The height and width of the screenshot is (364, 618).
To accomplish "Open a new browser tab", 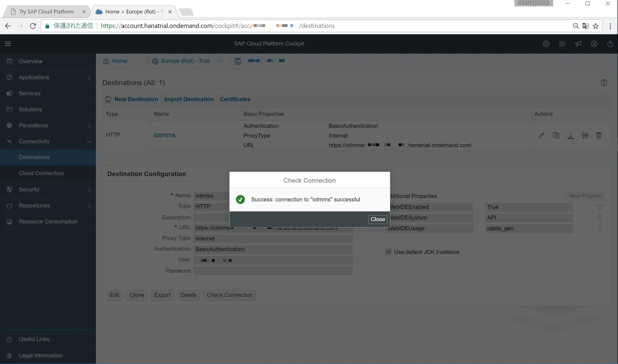I will [186, 12].
